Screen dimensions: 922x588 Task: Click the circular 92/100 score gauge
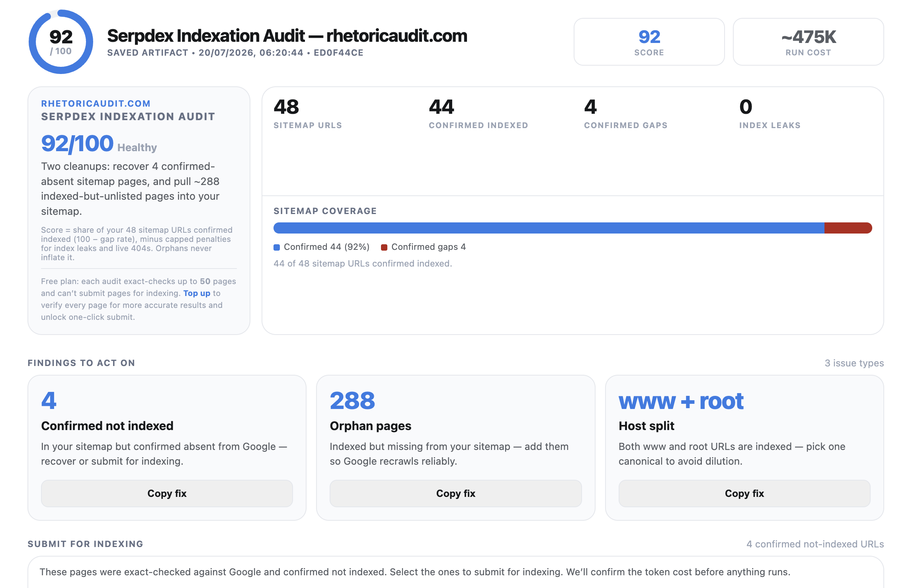61,42
